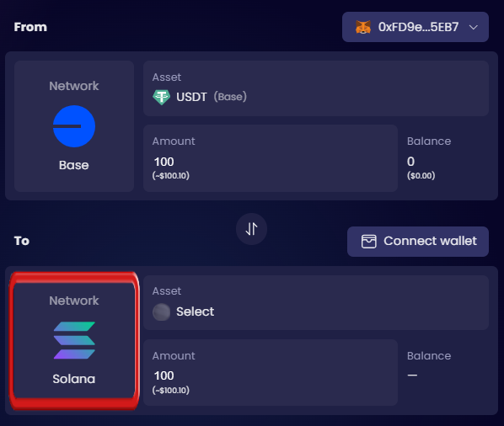
Task: Expand wallet dropdown chevron arrow
Action: pyautogui.click(x=473, y=27)
